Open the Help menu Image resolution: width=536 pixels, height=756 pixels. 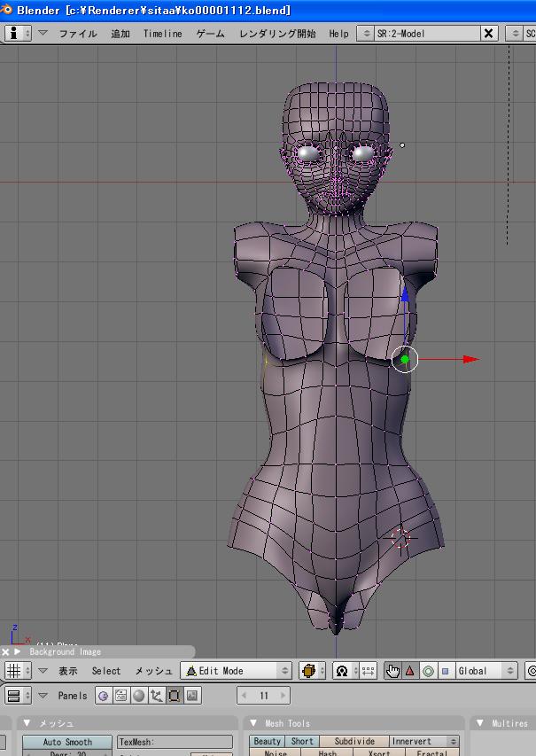[338, 34]
